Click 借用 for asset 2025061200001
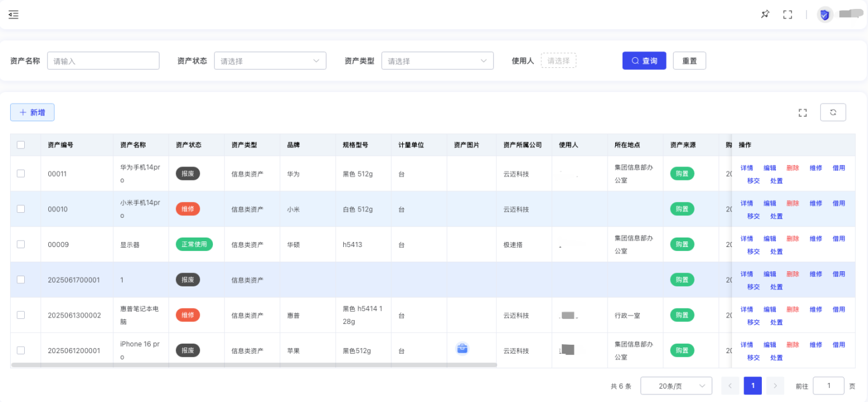 839,345
